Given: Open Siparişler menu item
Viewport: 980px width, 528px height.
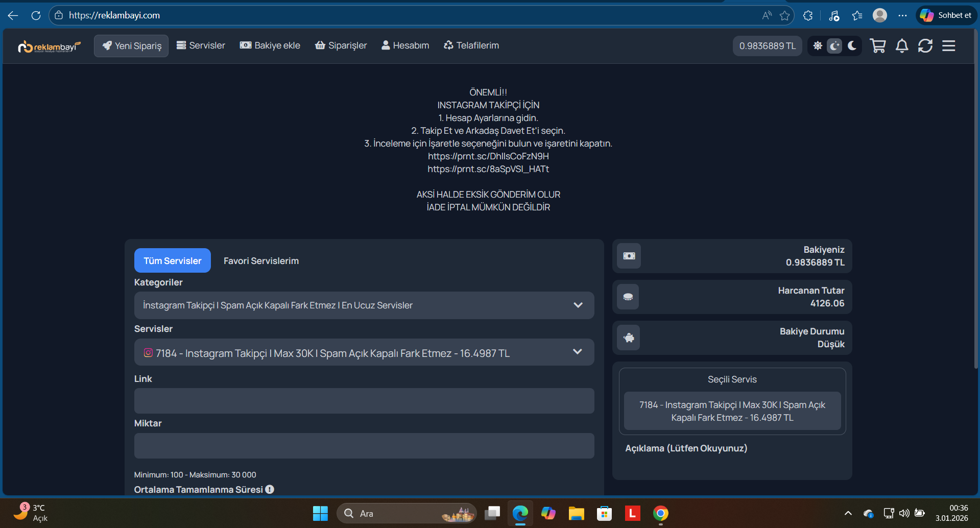Looking at the screenshot, I should (x=341, y=45).
